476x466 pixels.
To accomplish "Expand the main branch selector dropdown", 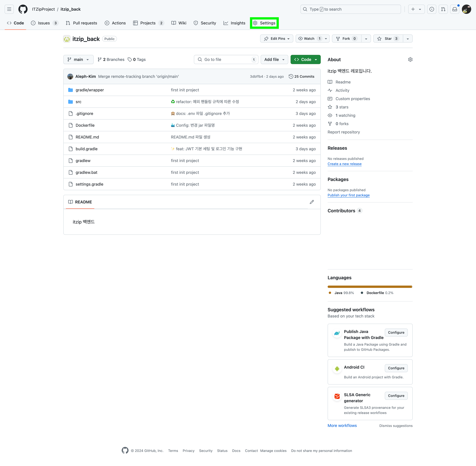I will point(78,59).
